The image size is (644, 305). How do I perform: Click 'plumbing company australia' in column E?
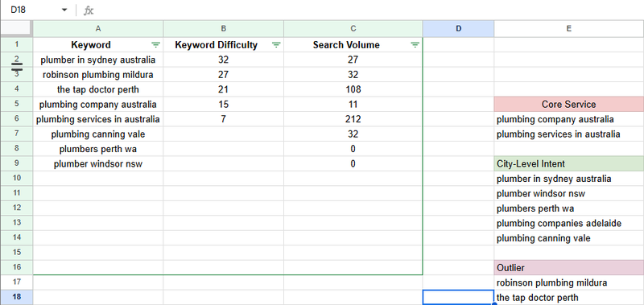569,119
